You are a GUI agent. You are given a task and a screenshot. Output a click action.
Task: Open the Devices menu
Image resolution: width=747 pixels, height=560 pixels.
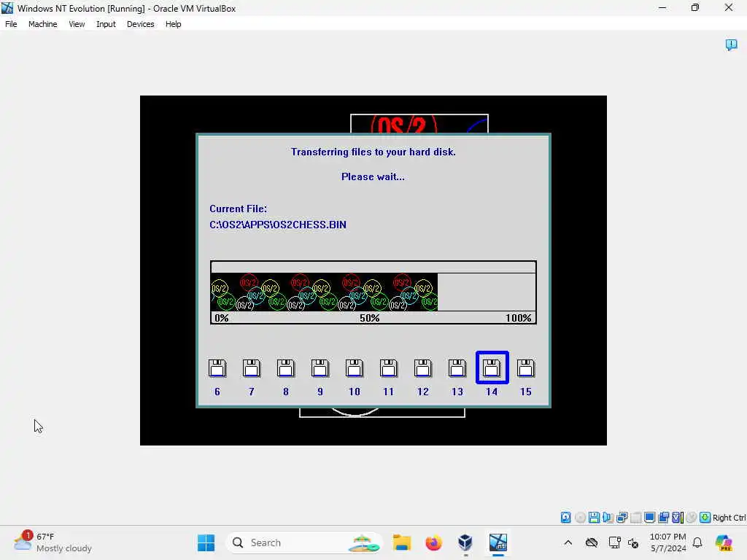point(141,24)
